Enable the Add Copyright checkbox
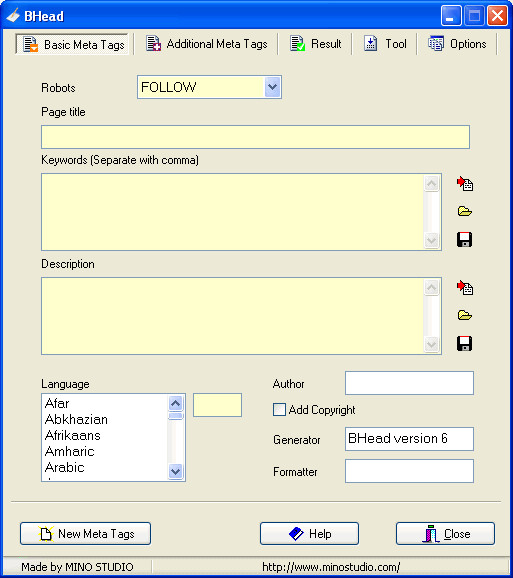513x578 pixels. pos(279,410)
